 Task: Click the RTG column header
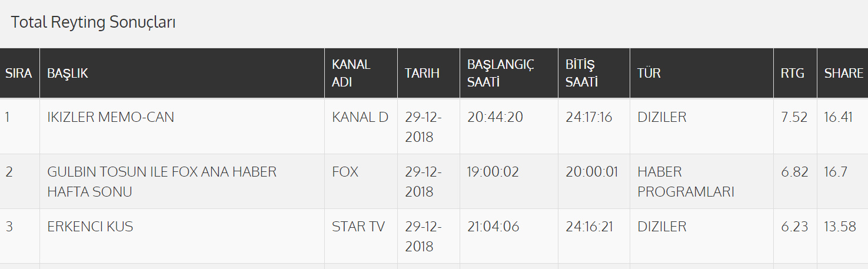[793, 74]
